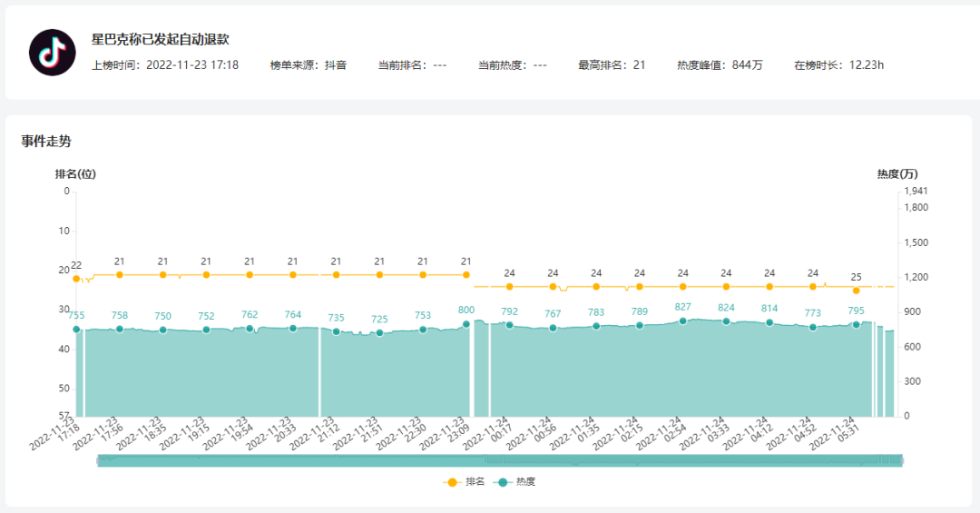
Task: Click the 最高排名 21 stat
Action: click(x=612, y=65)
